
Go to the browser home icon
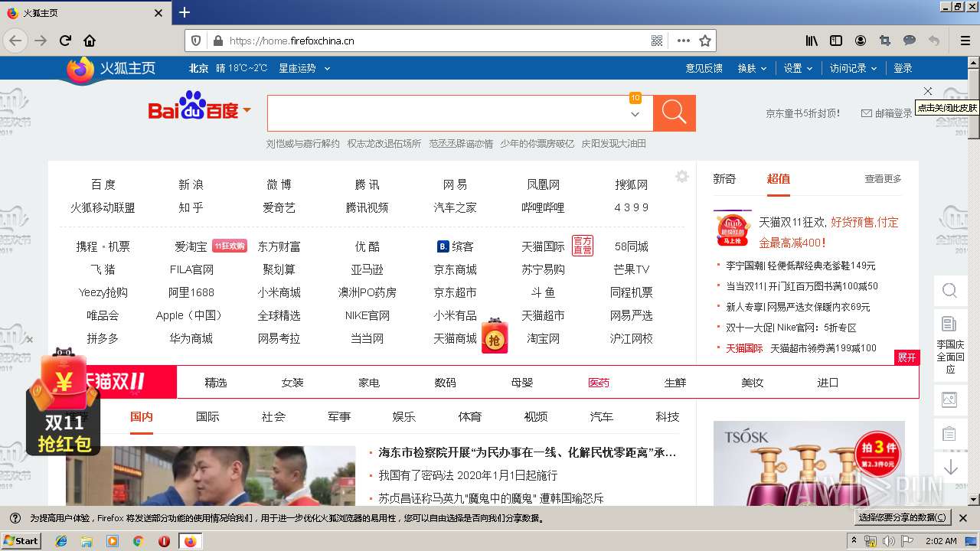(90, 41)
